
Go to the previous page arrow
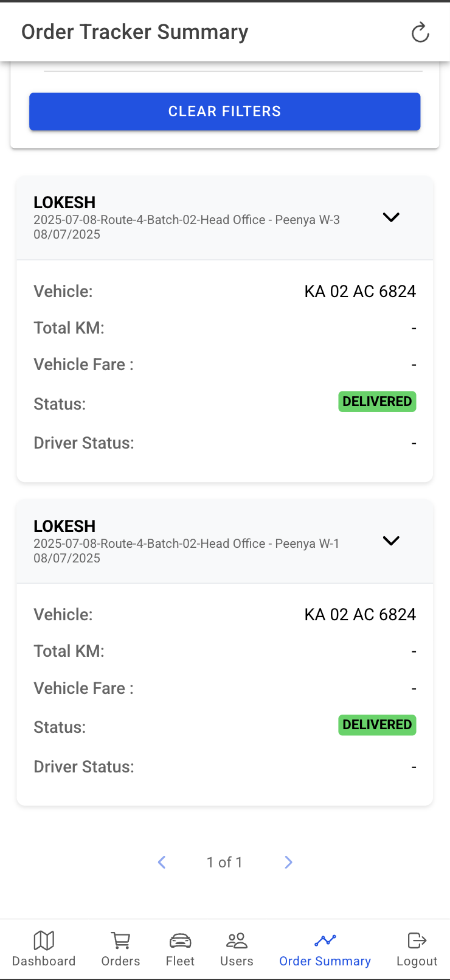pyautogui.click(x=162, y=862)
